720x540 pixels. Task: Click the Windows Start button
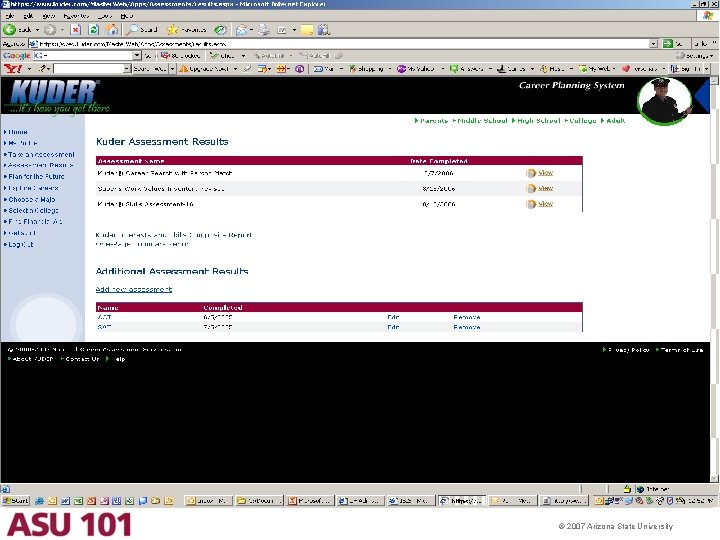pos(16,501)
